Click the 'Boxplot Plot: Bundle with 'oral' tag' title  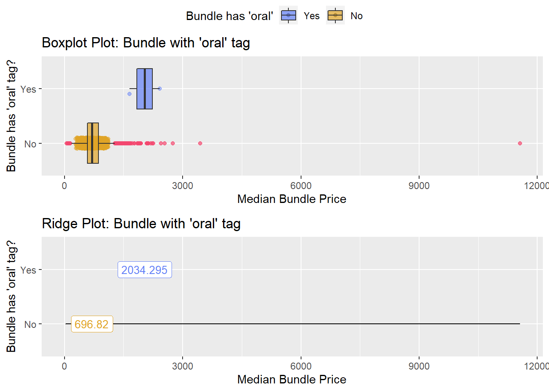pyautogui.click(x=146, y=43)
